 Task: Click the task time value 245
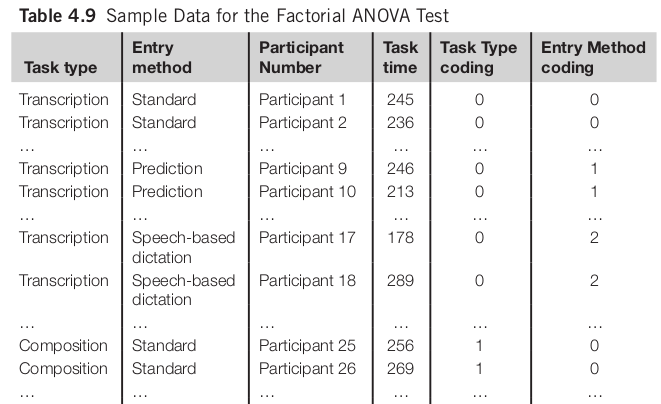[400, 100]
